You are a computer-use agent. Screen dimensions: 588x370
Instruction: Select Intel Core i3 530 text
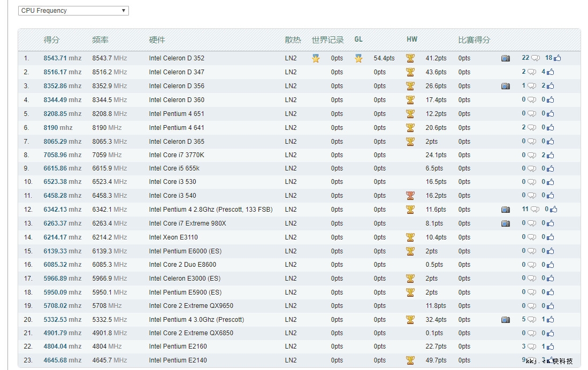click(x=172, y=181)
